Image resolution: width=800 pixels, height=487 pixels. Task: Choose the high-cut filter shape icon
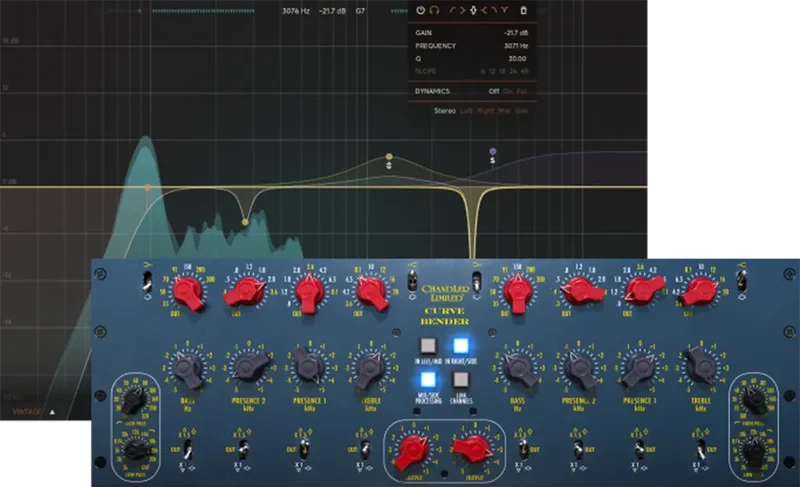coord(494,10)
